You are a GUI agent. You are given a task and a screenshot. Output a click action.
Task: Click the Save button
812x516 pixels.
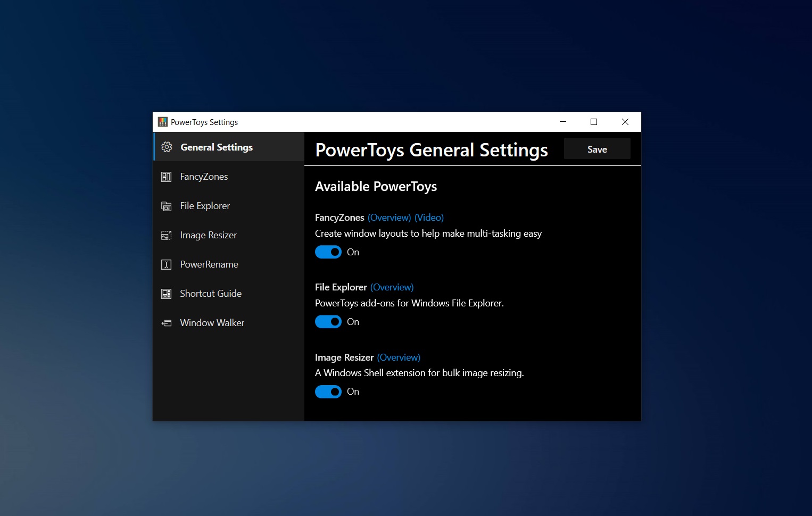coord(596,149)
